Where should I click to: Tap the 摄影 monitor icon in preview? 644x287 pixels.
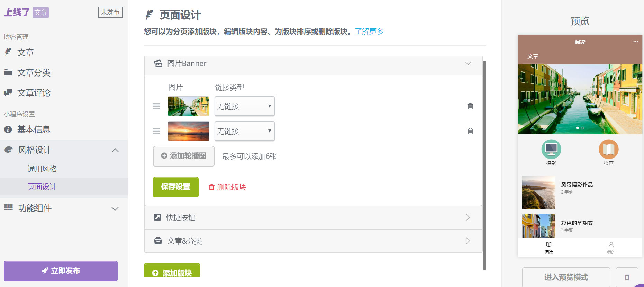click(x=551, y=150)
